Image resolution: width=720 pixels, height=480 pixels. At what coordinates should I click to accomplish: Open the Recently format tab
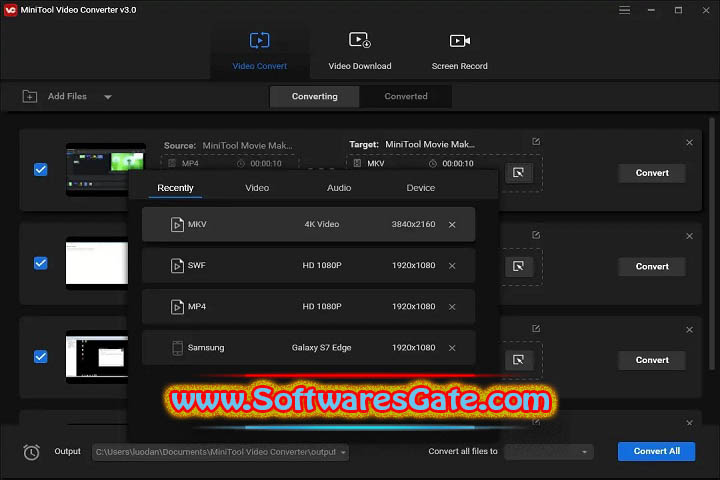point(175,188)
